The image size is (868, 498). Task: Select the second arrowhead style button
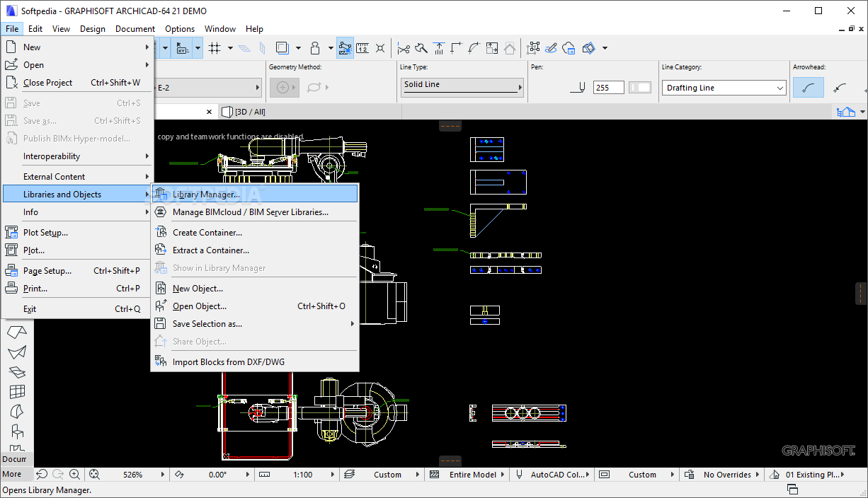(840, 88)
